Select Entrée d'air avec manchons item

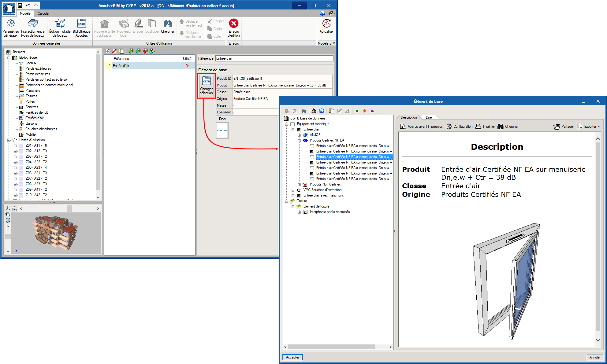point(323,196)
